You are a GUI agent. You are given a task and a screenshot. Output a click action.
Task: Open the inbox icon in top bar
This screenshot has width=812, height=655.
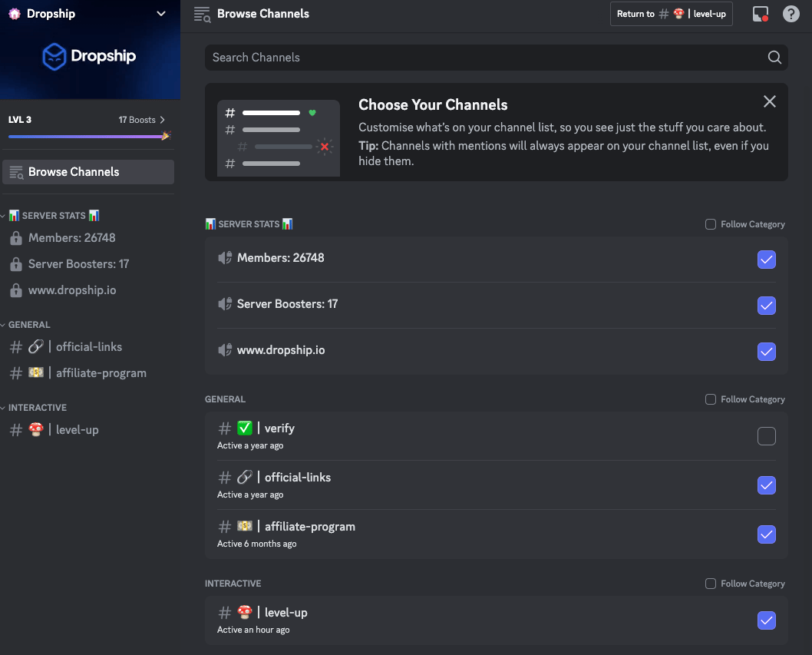point(761,14)
